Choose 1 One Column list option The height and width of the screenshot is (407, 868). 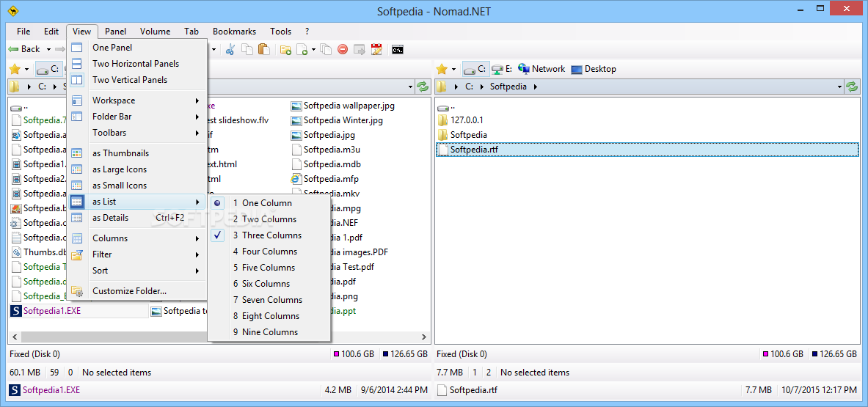[x=269, y=203]
